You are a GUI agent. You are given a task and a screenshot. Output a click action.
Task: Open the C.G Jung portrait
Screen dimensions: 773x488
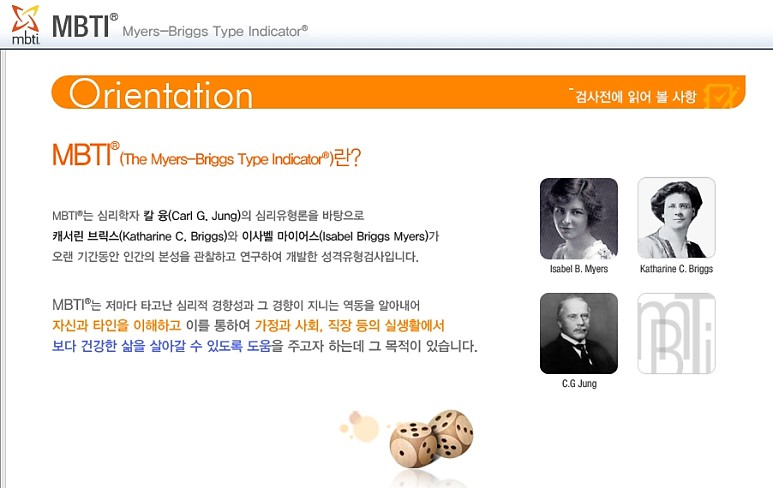point(579,333)
